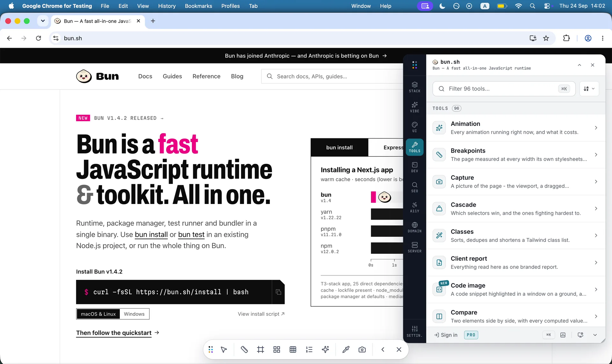Viewport: 612px width, 364px height.
Task: Open the Capture tool row
Action: click(516, 182)
